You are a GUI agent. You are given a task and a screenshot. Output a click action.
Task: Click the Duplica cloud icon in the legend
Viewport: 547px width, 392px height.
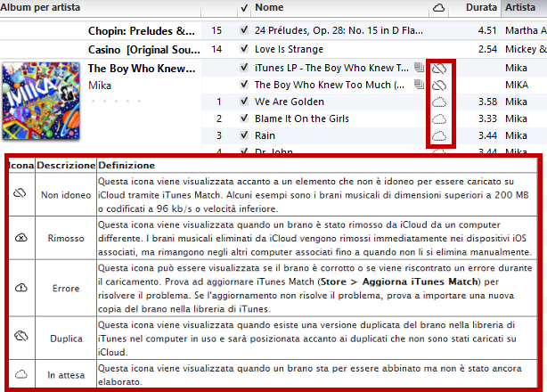coord(20,336)
